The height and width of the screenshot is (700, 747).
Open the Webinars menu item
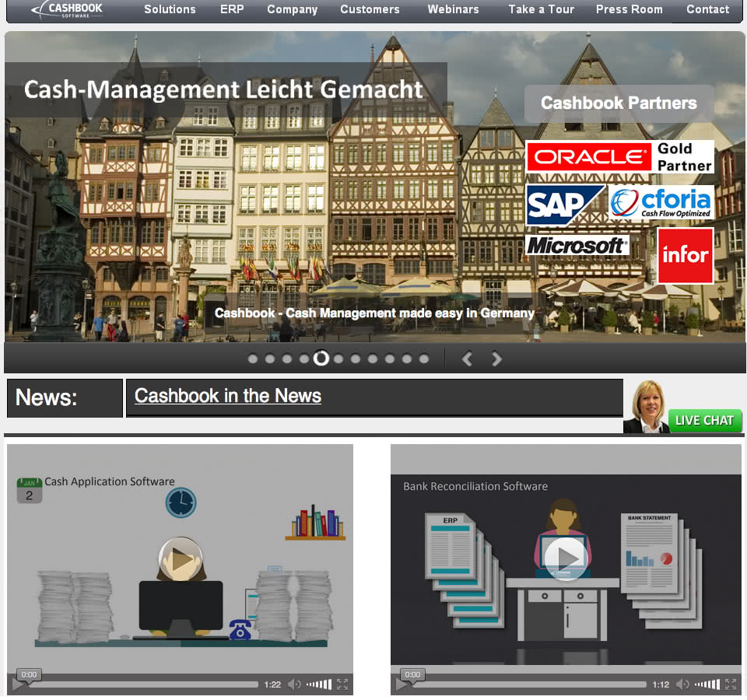point(453,9)
